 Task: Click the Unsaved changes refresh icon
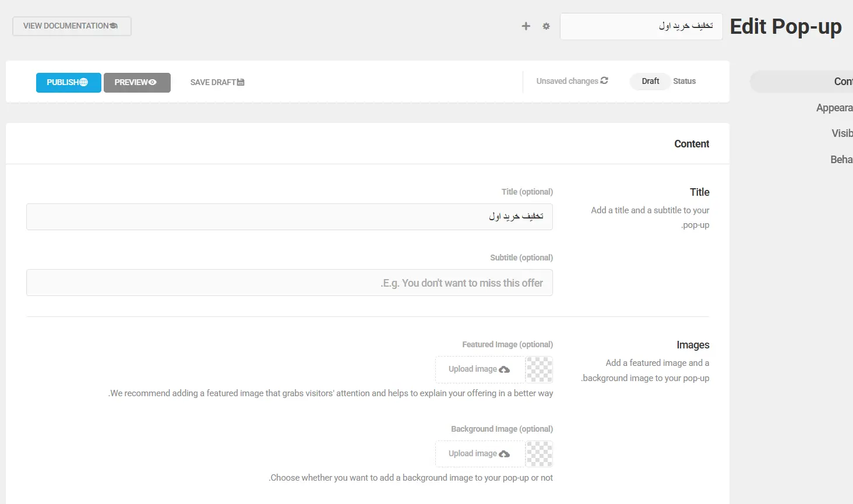[604, 81]
